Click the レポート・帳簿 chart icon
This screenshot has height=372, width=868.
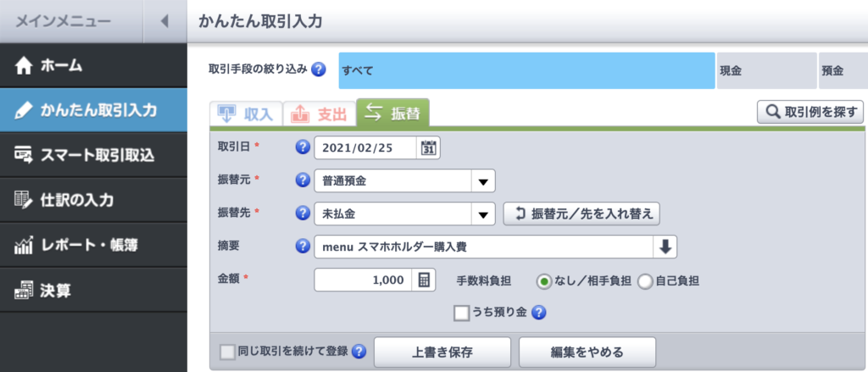[x=24, y=245]
